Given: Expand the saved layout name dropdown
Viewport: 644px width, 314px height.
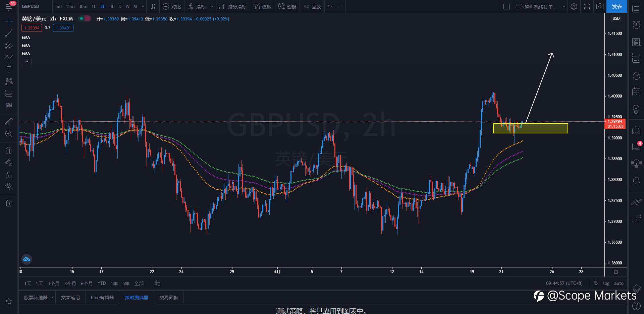Looking at the screenshot, I should point(564,6).
